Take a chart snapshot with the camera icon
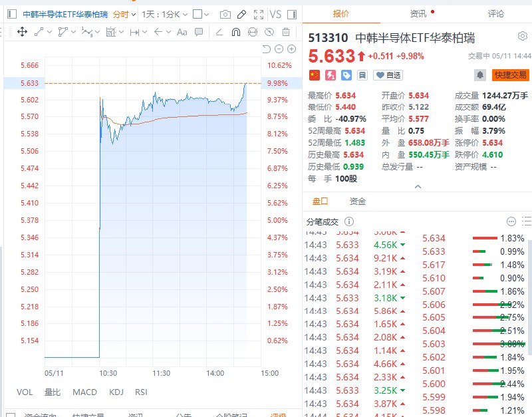 coord(225,14)
